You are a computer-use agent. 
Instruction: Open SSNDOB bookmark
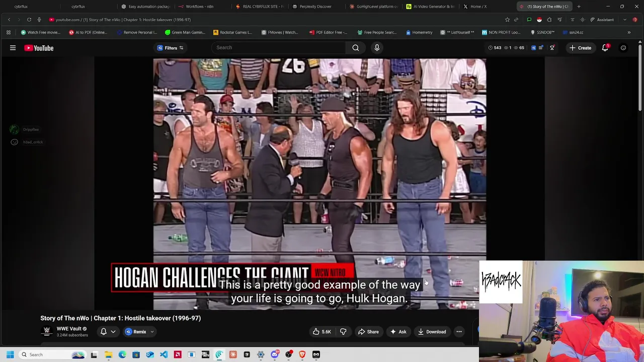pos(542,32)
